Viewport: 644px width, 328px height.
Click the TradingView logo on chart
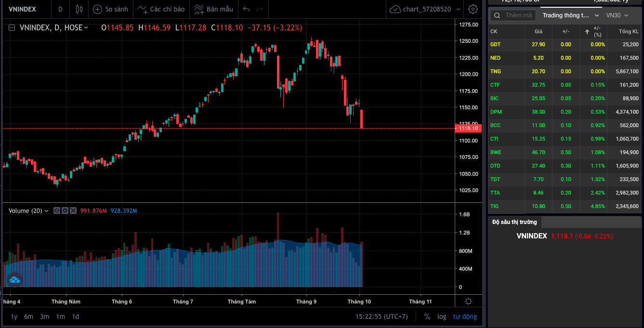(14, 279)
